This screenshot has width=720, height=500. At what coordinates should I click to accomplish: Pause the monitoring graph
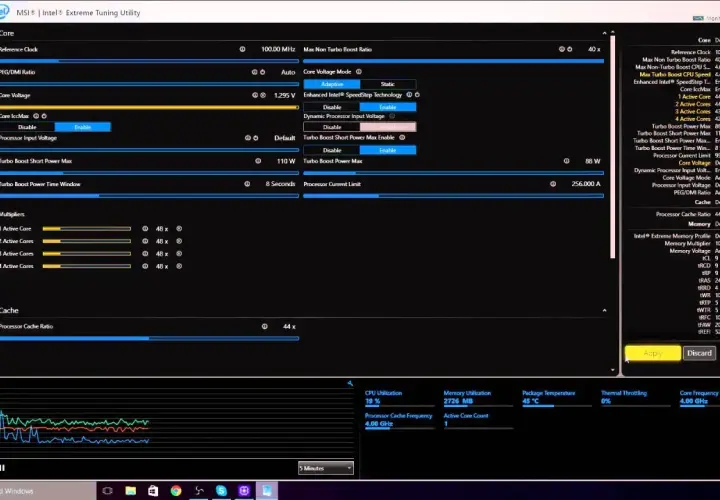[x=2, y=468]
